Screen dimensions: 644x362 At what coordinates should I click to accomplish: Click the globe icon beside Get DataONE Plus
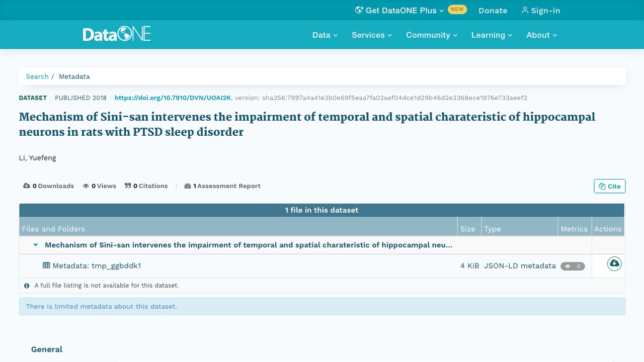(x=359, y=10)
